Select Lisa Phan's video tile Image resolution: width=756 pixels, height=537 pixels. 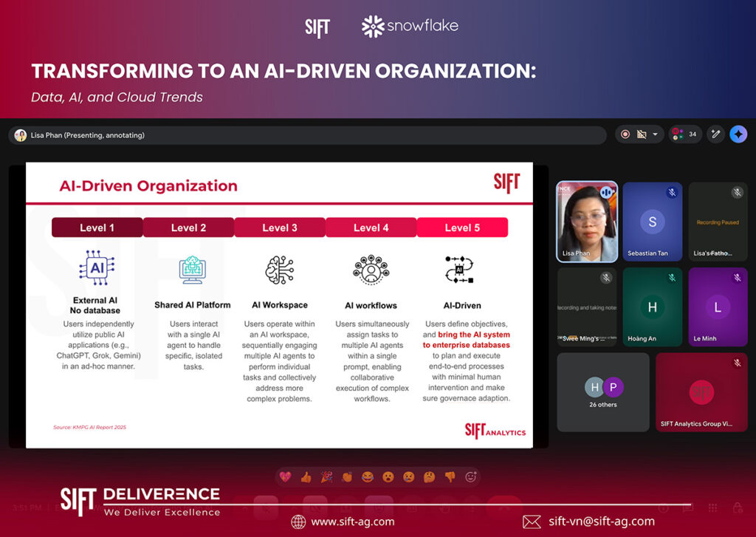click(587, 222)
